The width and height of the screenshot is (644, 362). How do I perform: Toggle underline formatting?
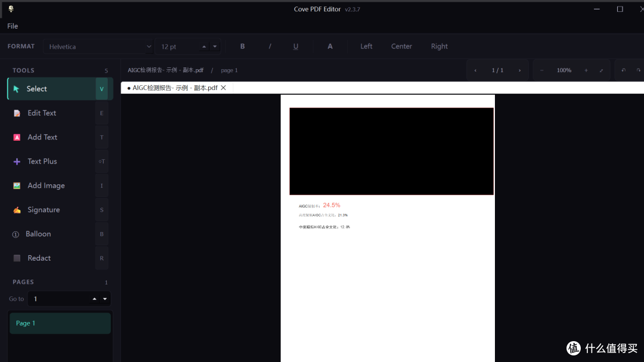pyautogui.click(x=296, y=47)
